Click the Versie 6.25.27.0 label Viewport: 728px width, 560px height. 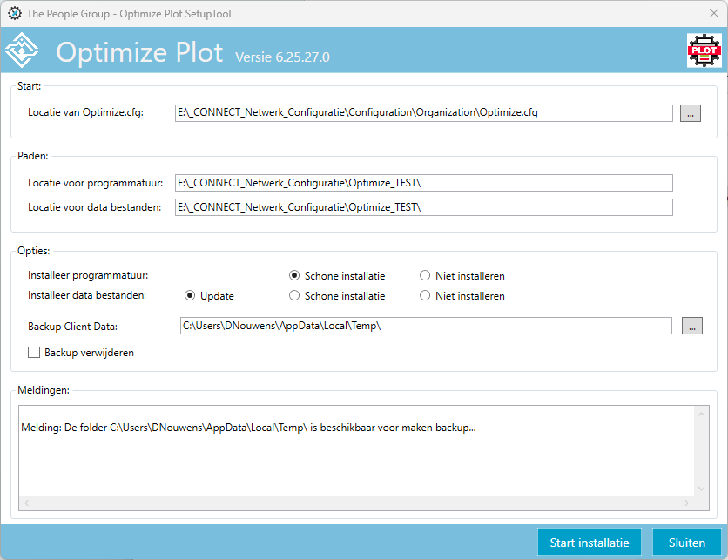[282, 57]
